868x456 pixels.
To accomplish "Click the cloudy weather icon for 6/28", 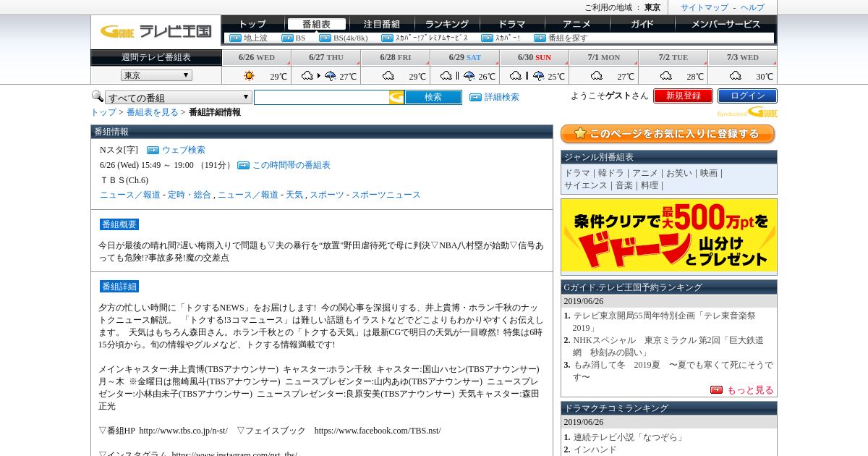I will coord(388,75).
